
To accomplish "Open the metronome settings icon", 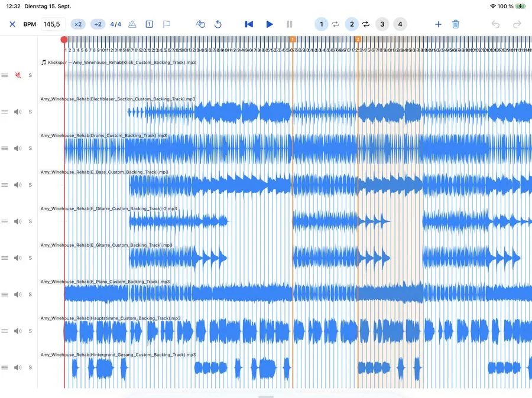I will pyautogui.click(x=132, y=24).
